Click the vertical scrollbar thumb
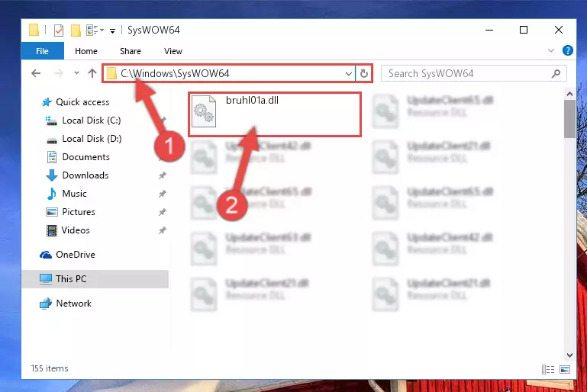587x392 pixels. (569, 119)
